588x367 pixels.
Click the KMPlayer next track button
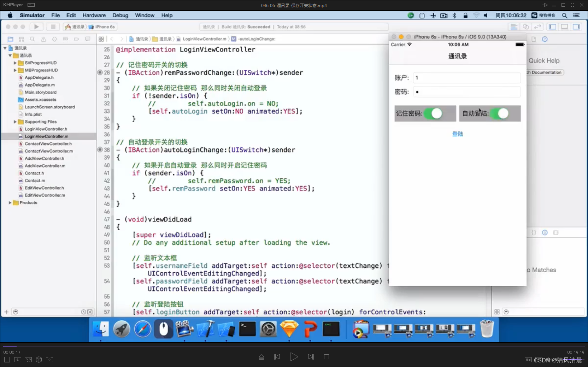pyautogui.click(x=311, y=357)
